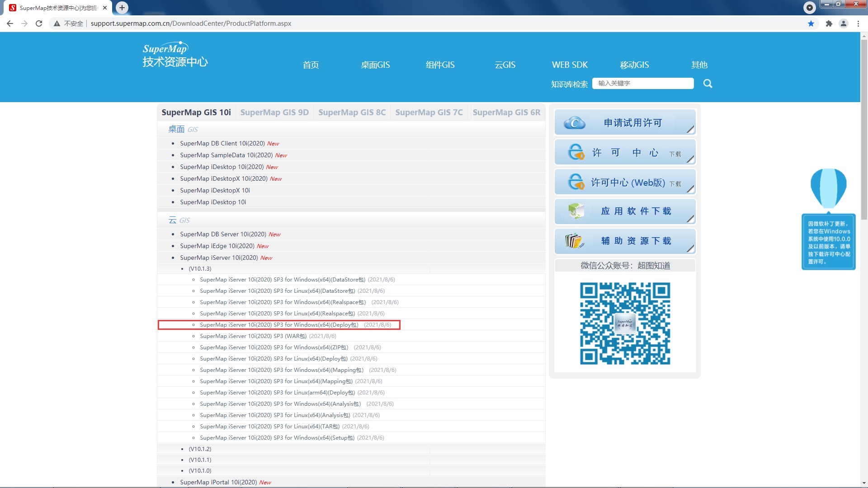Open a new browser tab
Screen dimensions: 868x488
click(122, 8)
